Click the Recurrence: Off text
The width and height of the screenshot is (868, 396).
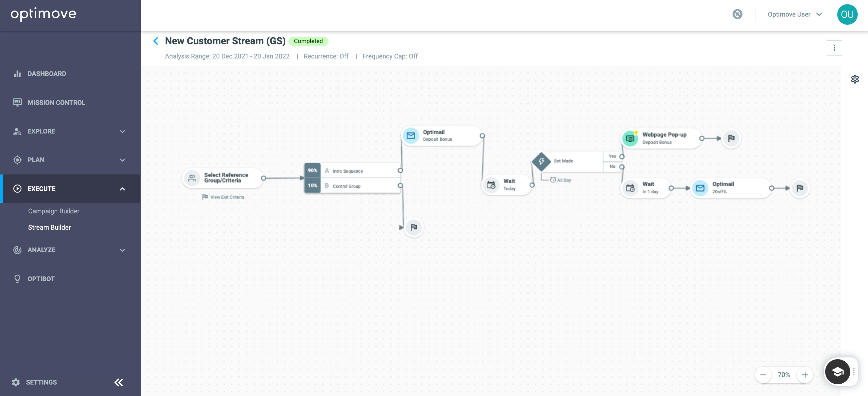(x=326, y=56)
